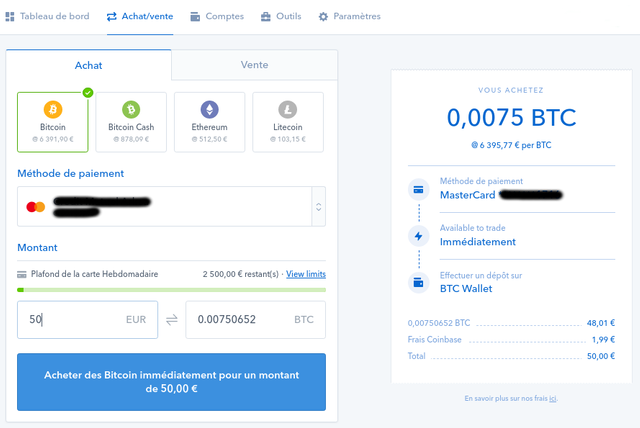This screenshot has width=640, height=428.
Task: Click the purple Ethereum logo icon
Action: [x=209, y=109]
